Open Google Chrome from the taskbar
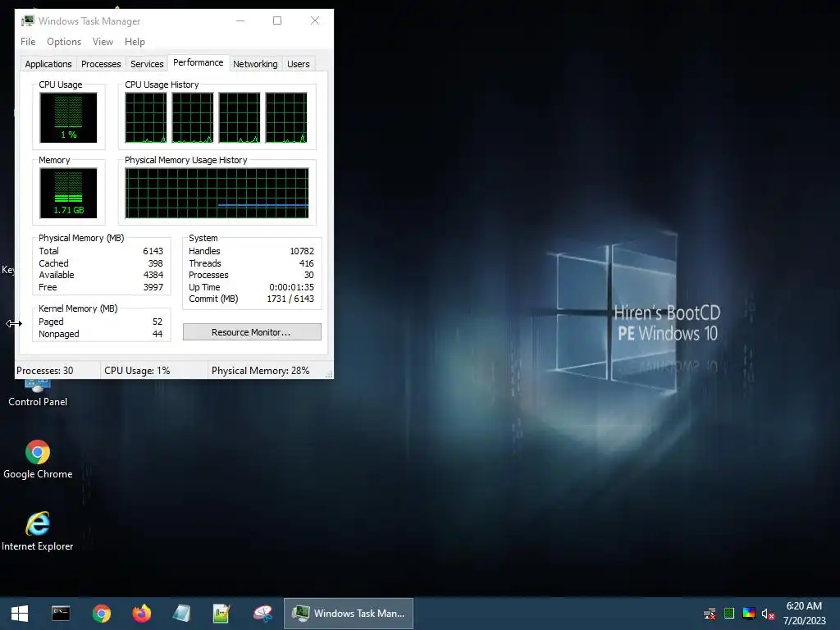Screen dimensions: 840x630 click(x=101, y=614)
